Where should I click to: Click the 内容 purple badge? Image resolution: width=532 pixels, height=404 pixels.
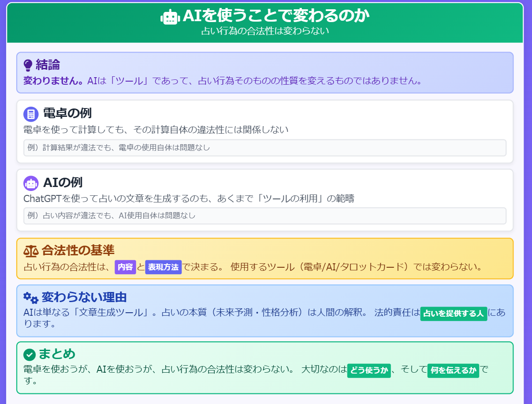pyautogui.click(x=125, y=267)
